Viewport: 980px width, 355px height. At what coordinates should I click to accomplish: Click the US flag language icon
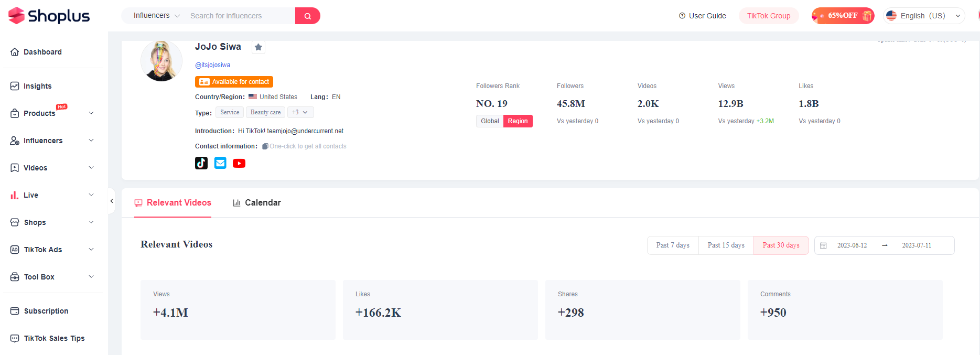click(x=891, y=16)
